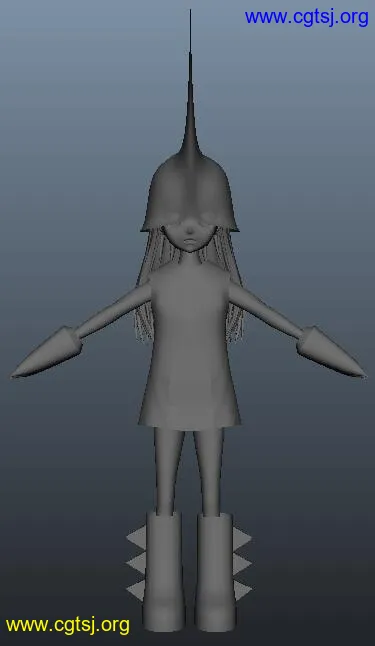Screen dimensions: 375x646
Task: Select the tall antenna spike on helmet
Action: 190,82
